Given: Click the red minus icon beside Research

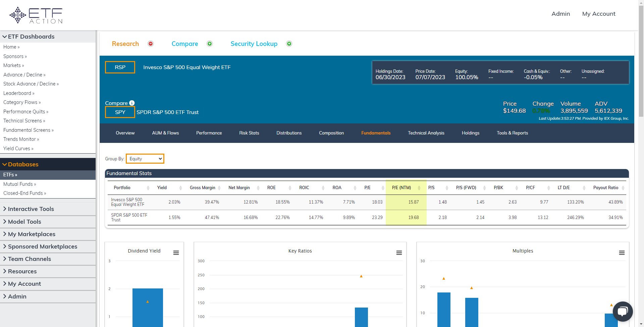Looking at the screenshot, I should pos(150,44).
